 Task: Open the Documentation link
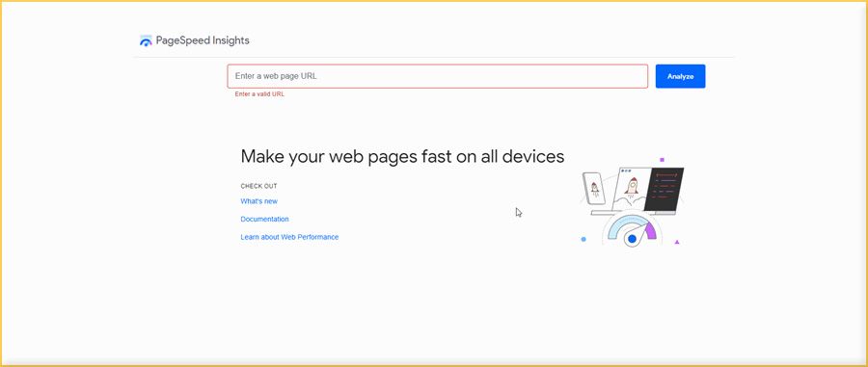click(264, 219)
